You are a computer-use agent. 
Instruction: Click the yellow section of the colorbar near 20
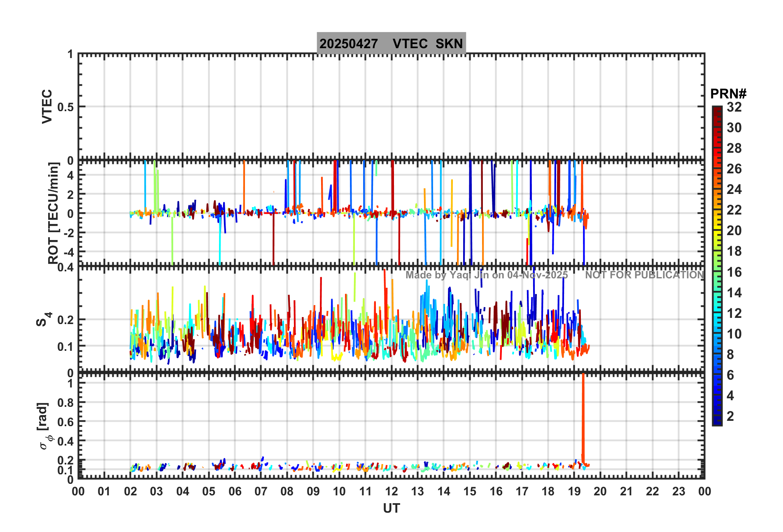(x=717, y=231)
